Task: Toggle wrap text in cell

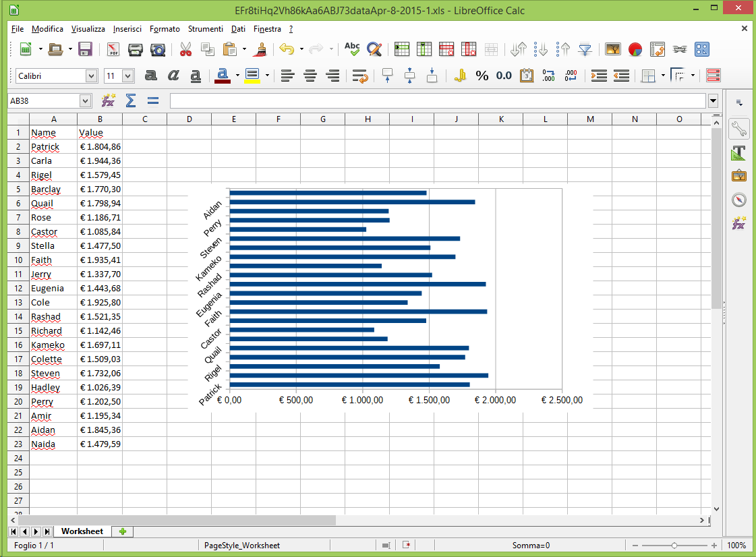Action: click(x=359, y=76)
